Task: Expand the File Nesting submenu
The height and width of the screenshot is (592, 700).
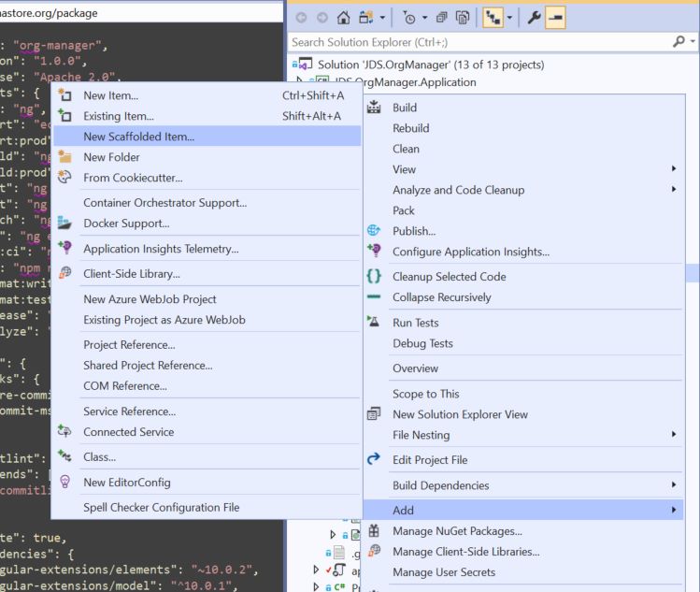Action: pyautogui.click(x=523, y=435)
